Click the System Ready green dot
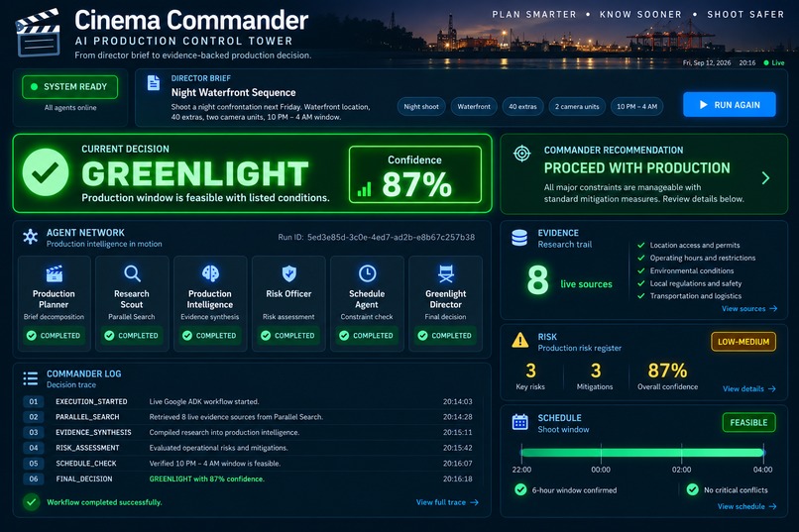The height and width of the screenshot is (532, 799). (34, 87)
